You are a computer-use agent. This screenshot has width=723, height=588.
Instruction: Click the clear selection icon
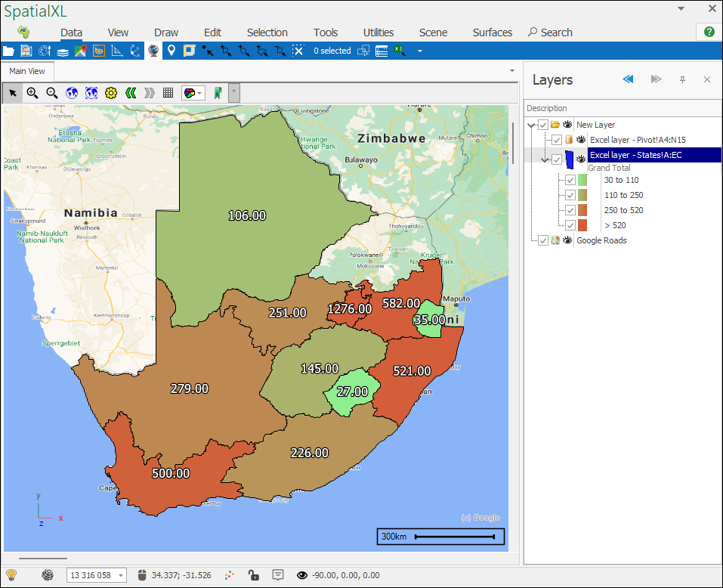pos(298,51)
